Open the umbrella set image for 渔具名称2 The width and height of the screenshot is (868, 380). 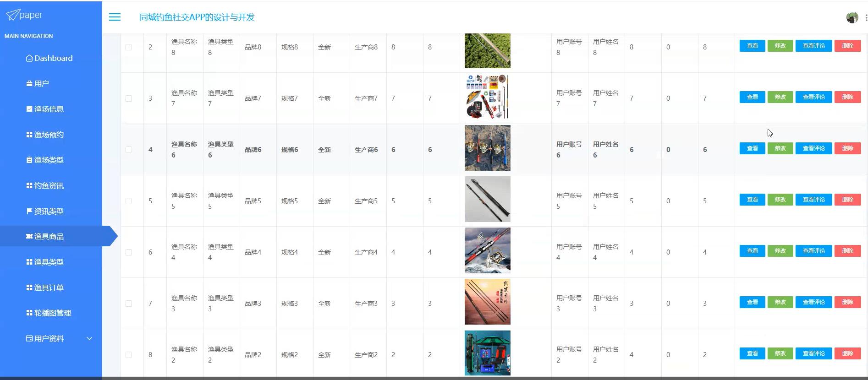tap(487, 353)
